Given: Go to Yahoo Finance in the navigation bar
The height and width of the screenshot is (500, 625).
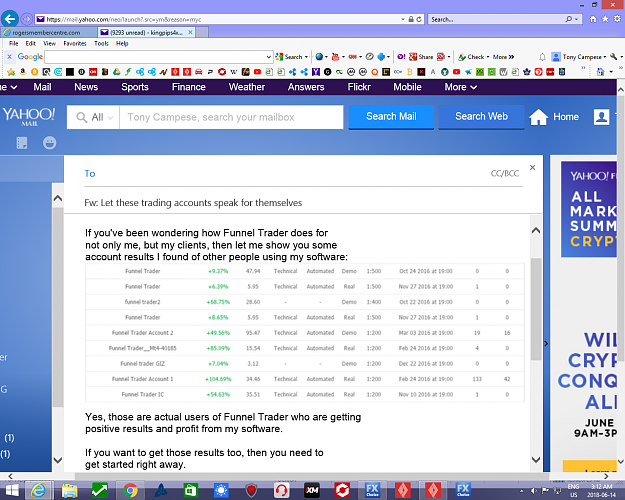Looking at the screenshot, I should 189,87.
